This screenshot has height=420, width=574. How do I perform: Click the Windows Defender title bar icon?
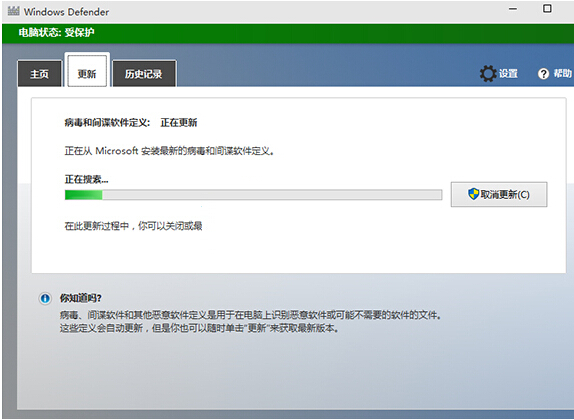pos(14,11)
